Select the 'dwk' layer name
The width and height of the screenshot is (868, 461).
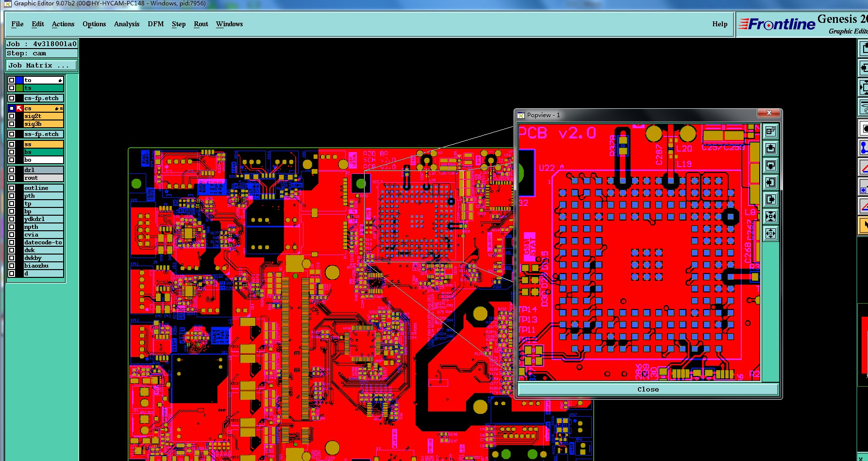[x=43, y=250]
